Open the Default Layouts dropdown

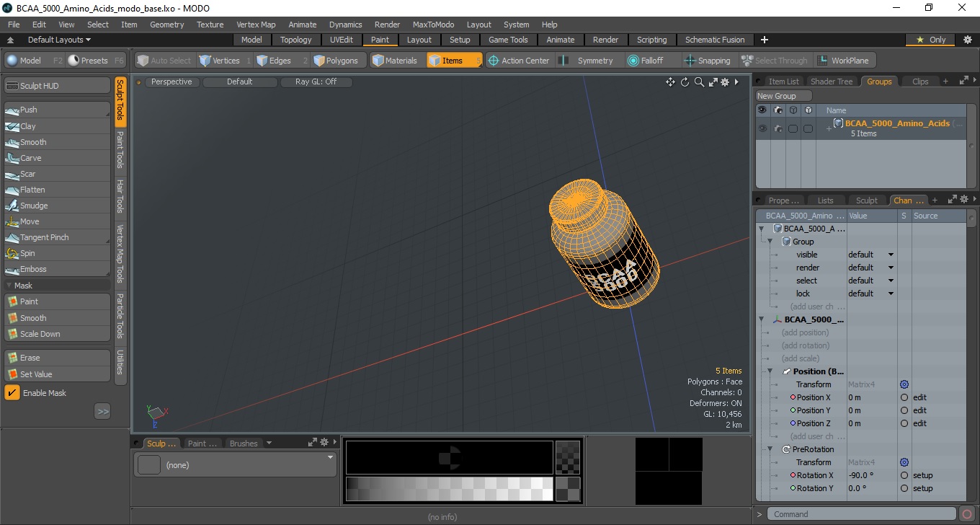click(x=59, y=40)
